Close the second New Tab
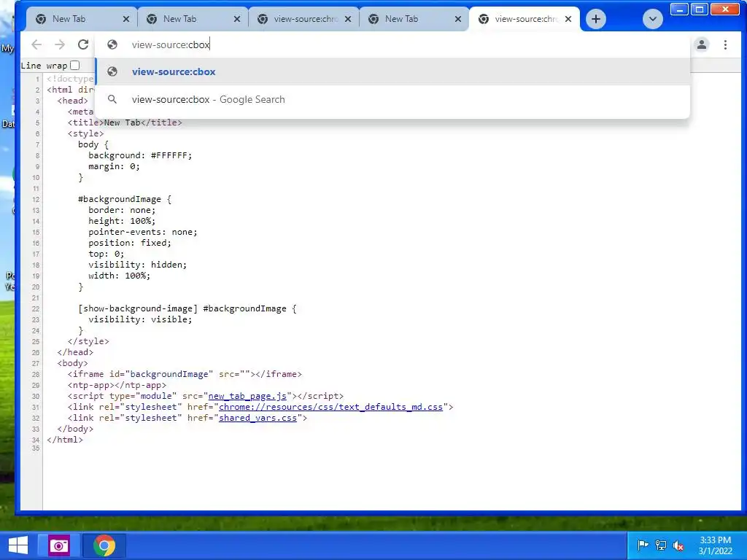Viewport: 747px width, 560px height. coord(237,19)
